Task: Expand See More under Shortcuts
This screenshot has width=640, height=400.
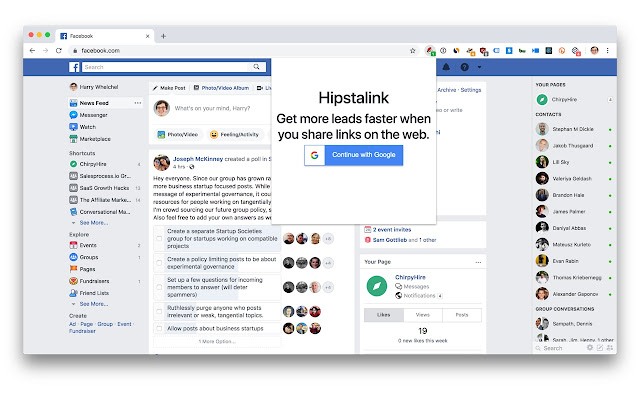Action: [93, 223]
